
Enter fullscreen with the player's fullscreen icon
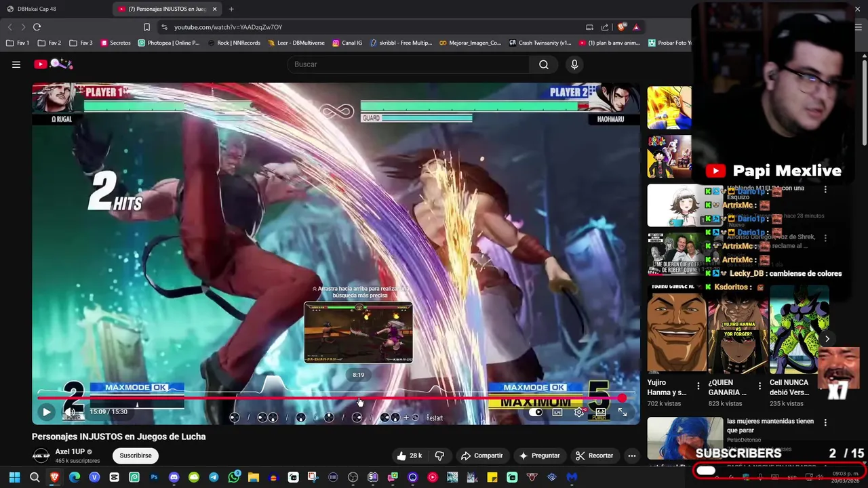point(623,412)
